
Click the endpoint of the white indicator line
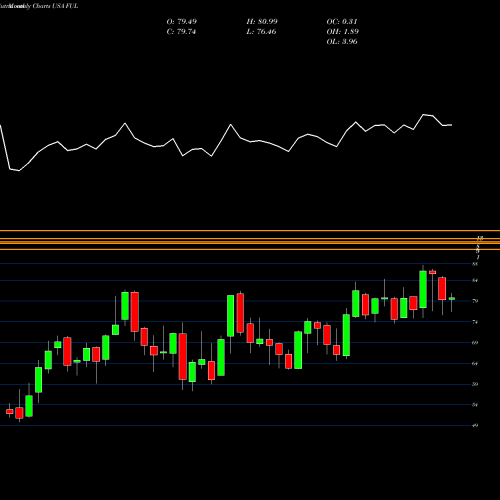coord(452,125)
